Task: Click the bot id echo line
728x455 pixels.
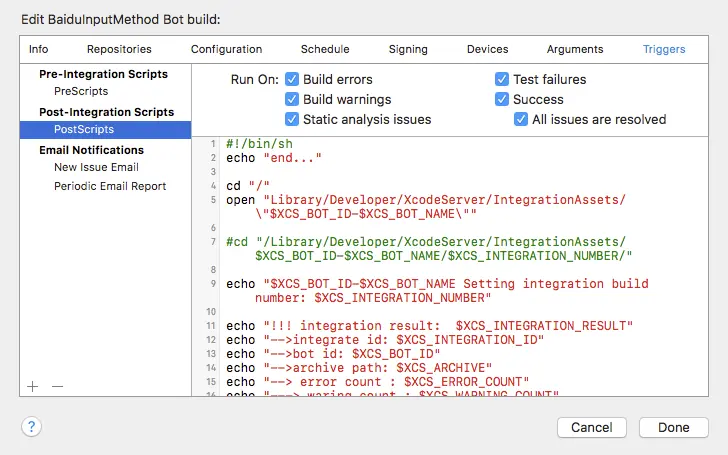Action: (333, 354)
